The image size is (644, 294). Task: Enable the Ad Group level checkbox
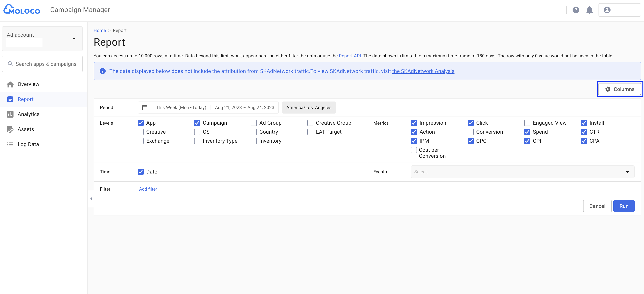click(254, 123)
